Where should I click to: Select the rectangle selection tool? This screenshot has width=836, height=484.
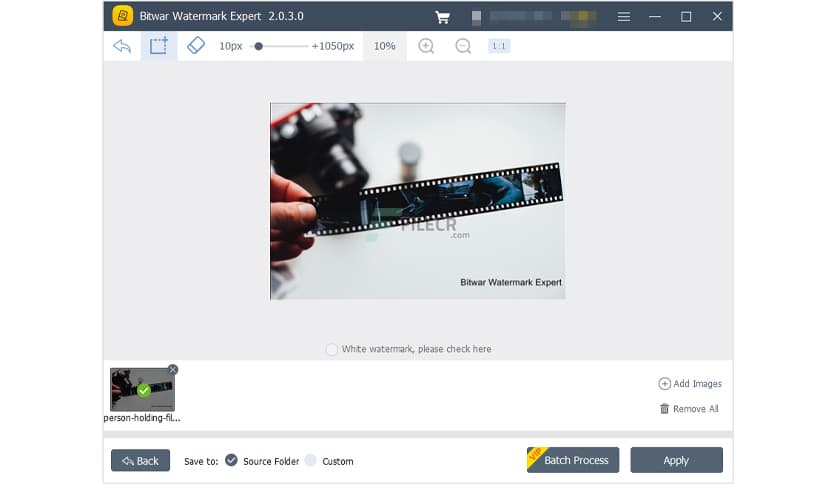pos(159,46)
